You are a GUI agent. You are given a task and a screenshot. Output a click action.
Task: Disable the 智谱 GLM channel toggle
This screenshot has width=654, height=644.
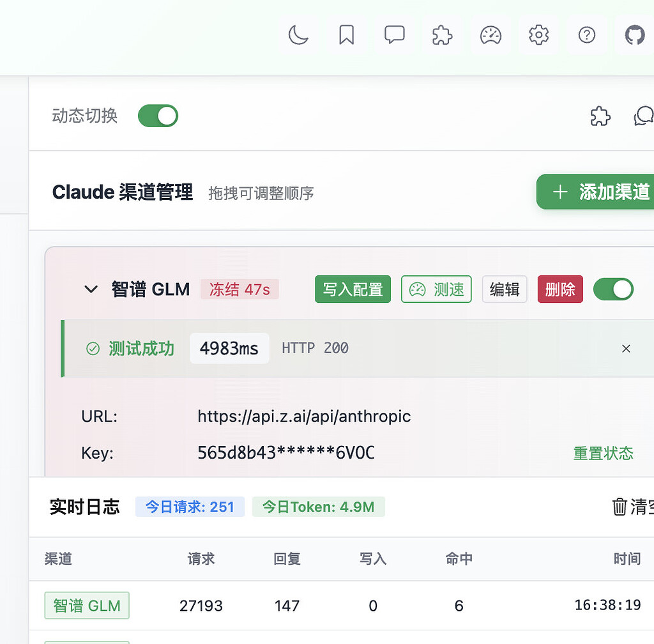click(614, 289)
